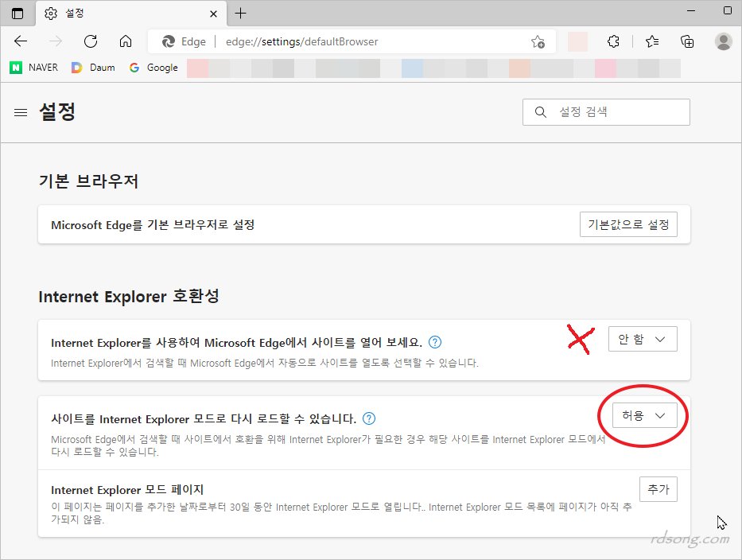The height and width of the screenshot is (560, 742).
Task: Go to home page icon
Action: [x=125, y=41]
